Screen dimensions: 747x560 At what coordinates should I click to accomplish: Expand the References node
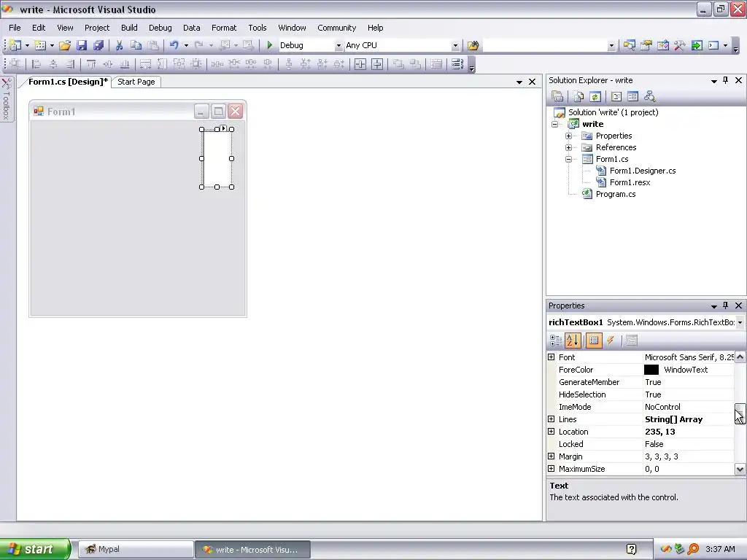pyautogui.click(x=568, y=147)
